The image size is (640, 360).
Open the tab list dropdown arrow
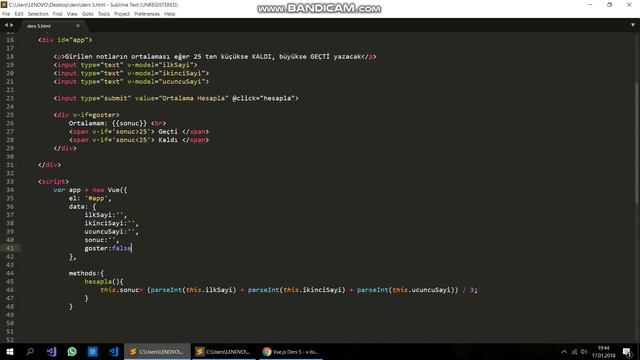pos(633,25)
